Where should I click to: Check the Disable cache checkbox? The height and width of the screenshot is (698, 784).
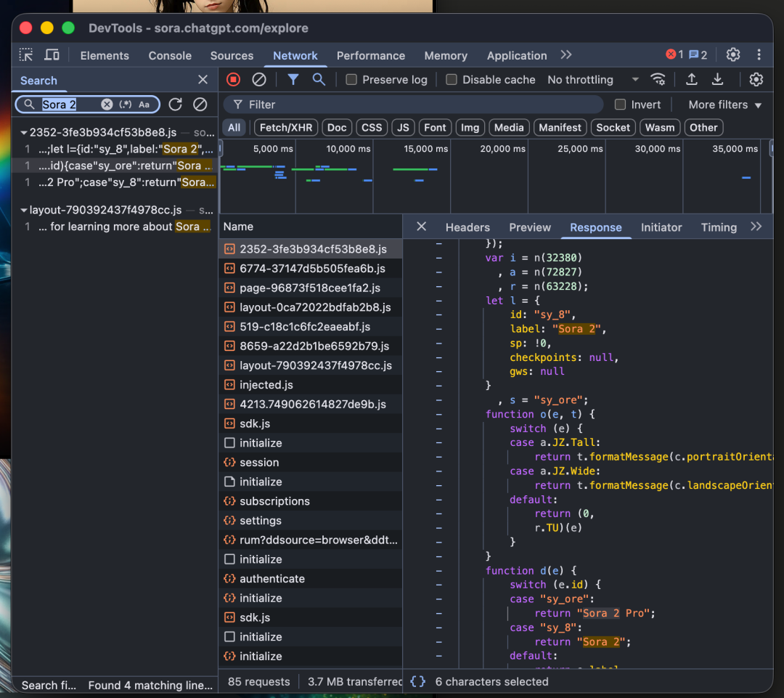point(452,80)
